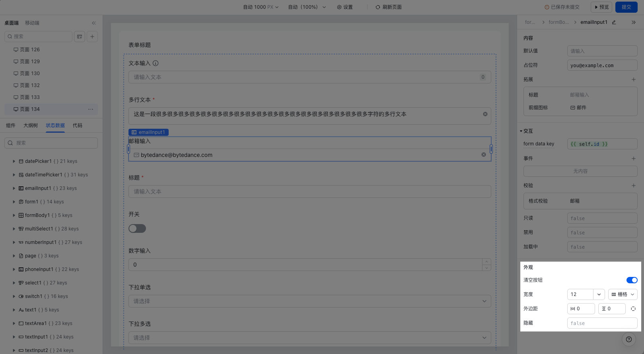This screenshot has height=354, width=644.
Task: Turn off the 清空按钮 toggle
Action: point(632,280)
